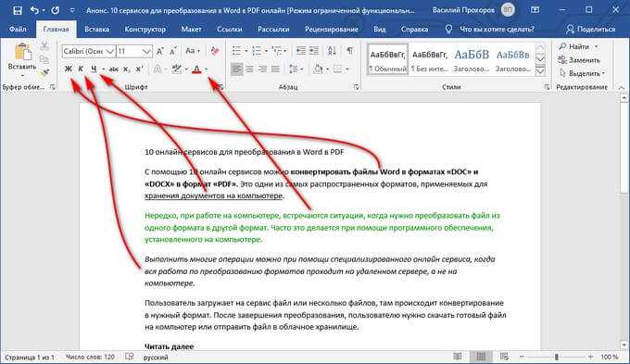Click the Вставить paste clipboard icon

pyautogui.click(x=22, y=52)
